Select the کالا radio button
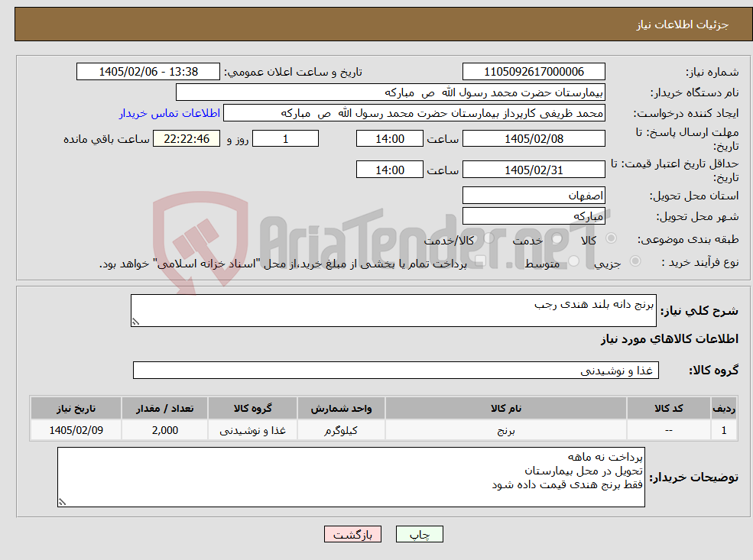Image resolution: width=753 pixels, height=560 pixels. click(x=612, y=238)
